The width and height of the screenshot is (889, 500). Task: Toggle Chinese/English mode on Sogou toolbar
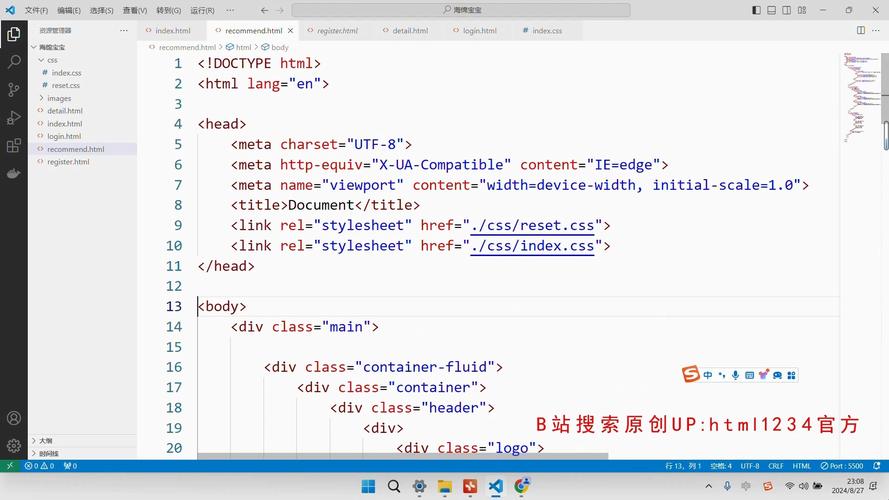coord(708,375)
